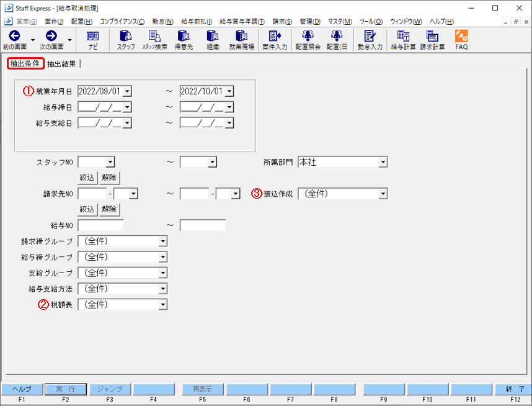Open 就業年月日 start date dropdown
This screenshot has width=532, height=406.
[x=127, y=91]
